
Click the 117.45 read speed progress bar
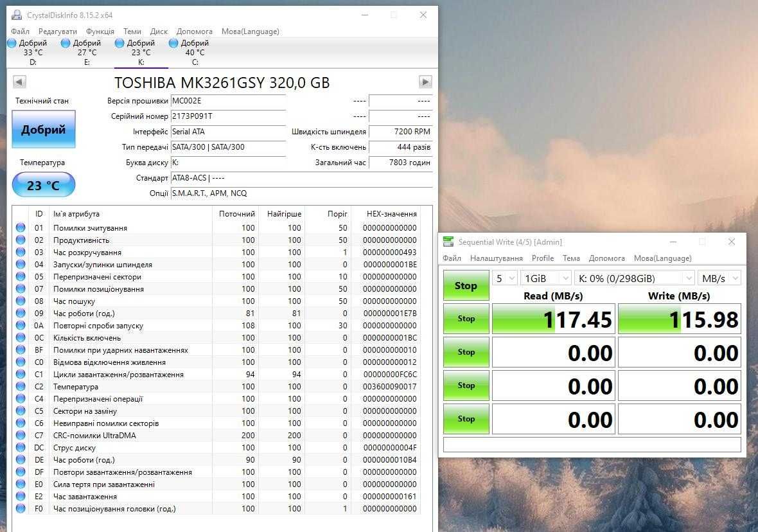tap(554, 319)
